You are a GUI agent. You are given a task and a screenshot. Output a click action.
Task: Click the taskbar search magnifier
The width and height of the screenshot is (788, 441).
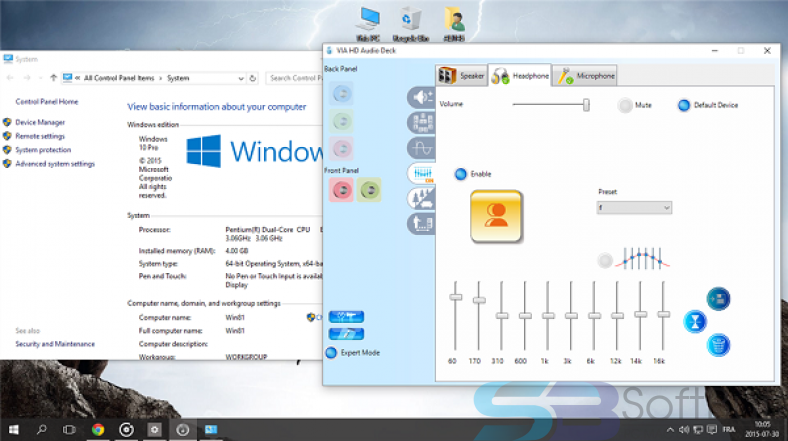pyautogui.click(x=42, y=429)
